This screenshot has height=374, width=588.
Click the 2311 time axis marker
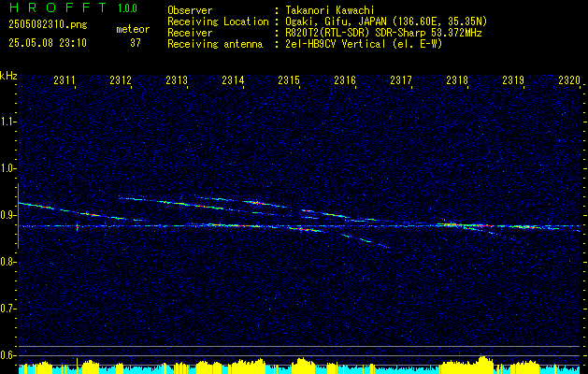pyautogui.click(x=65, y=79)
